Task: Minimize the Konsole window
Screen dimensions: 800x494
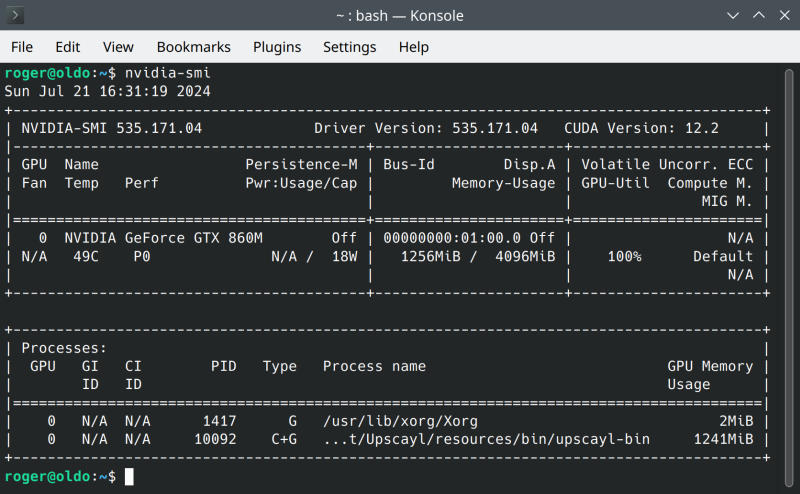Action: tap(732, 16)
